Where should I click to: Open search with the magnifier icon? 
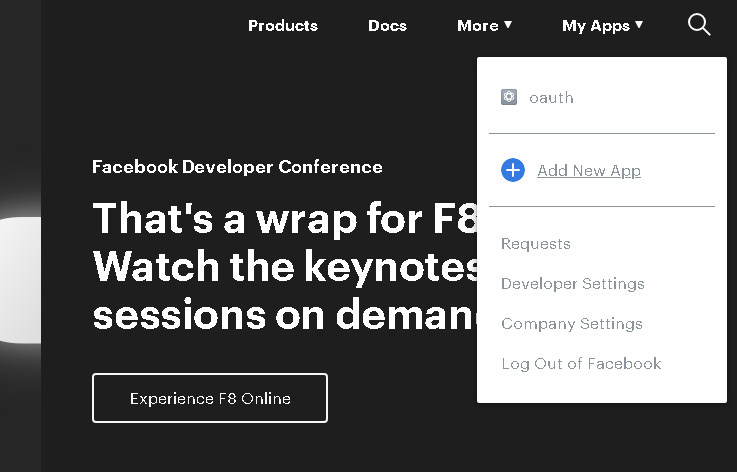click(699, 25)
